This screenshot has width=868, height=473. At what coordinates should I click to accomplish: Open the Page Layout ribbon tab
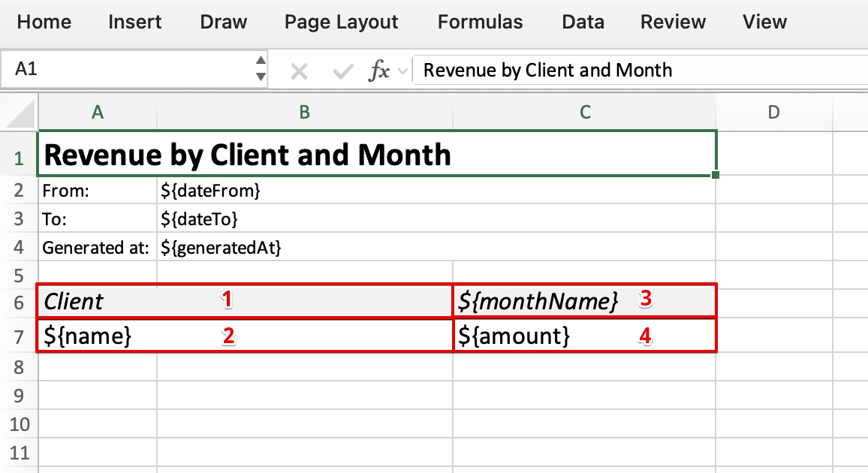tap(340, 22)
